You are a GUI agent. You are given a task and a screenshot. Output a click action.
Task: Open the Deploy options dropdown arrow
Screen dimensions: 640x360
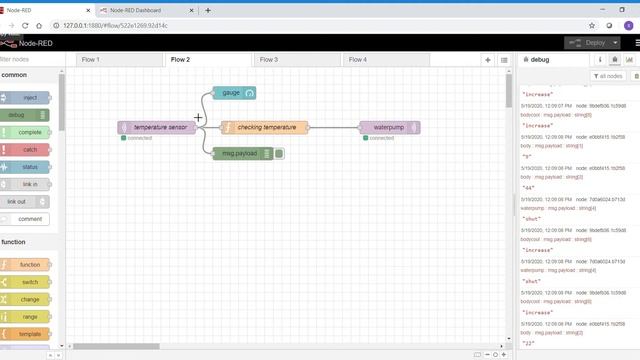(x=615, y=43)
